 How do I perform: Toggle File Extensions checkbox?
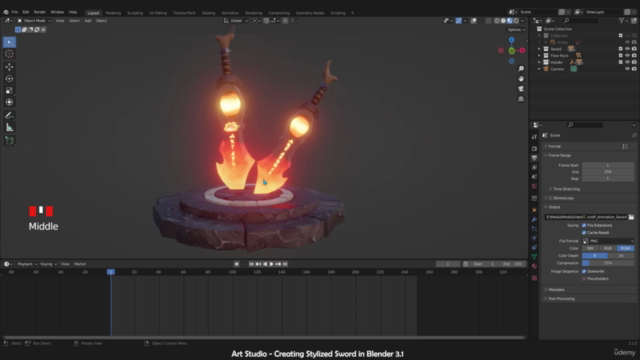click(584, 225)
